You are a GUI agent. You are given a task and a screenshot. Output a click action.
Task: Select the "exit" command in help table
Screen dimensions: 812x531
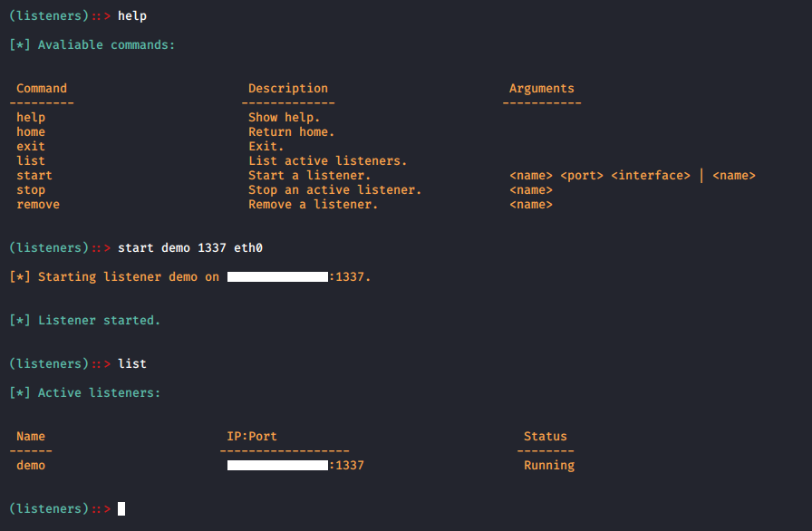coord(31,146)
